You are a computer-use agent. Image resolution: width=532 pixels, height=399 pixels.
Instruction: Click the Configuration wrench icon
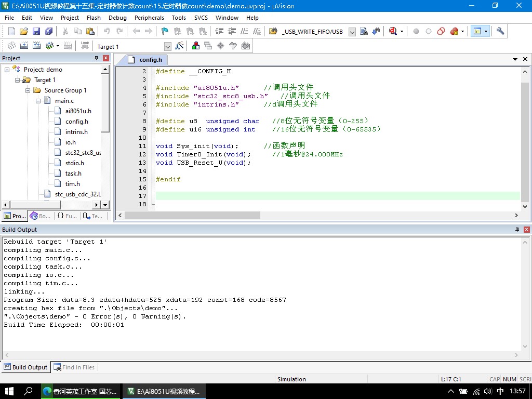coord(500,31)
